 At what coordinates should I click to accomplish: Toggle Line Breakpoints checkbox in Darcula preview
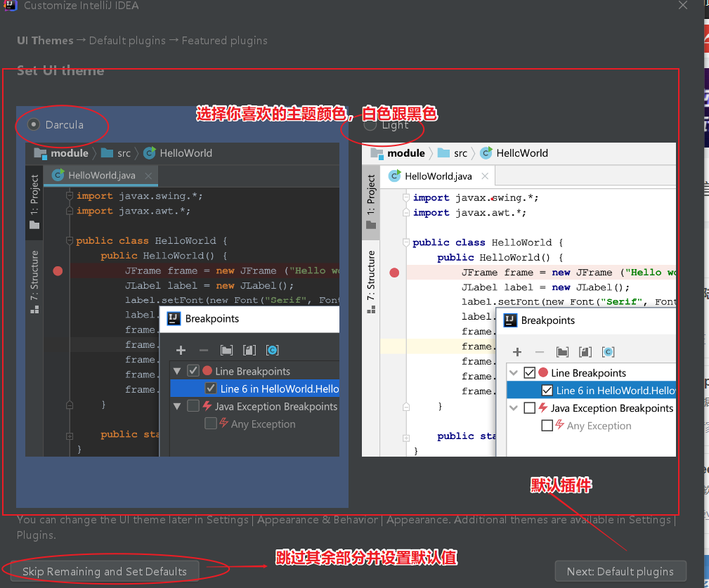click(x=193, y=371)
